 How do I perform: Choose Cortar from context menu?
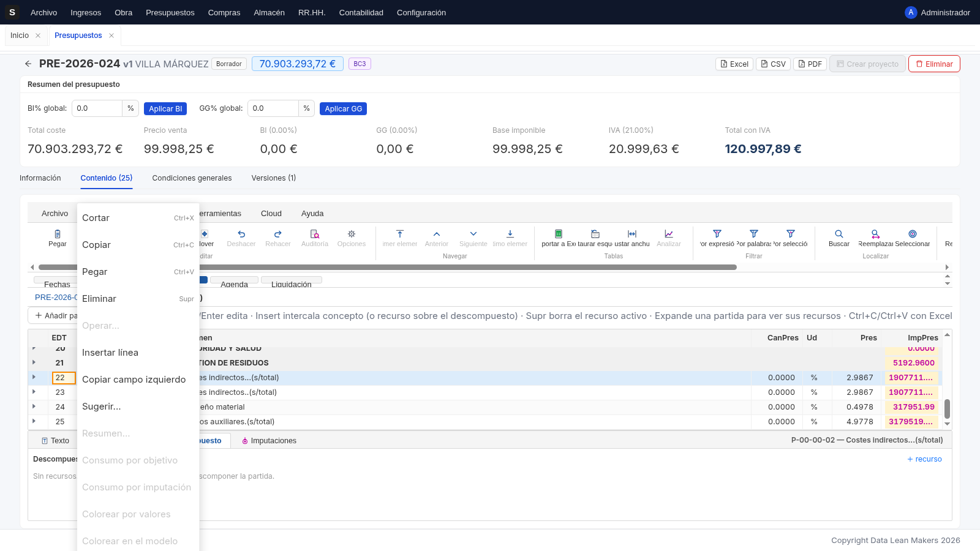tap(138, 218)
